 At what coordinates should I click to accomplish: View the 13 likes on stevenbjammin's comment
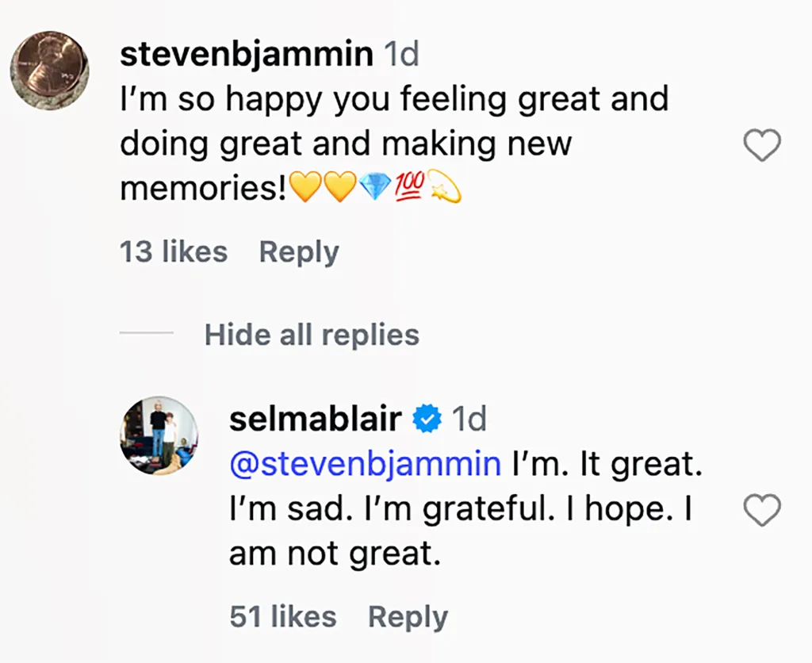click(174, 251)
